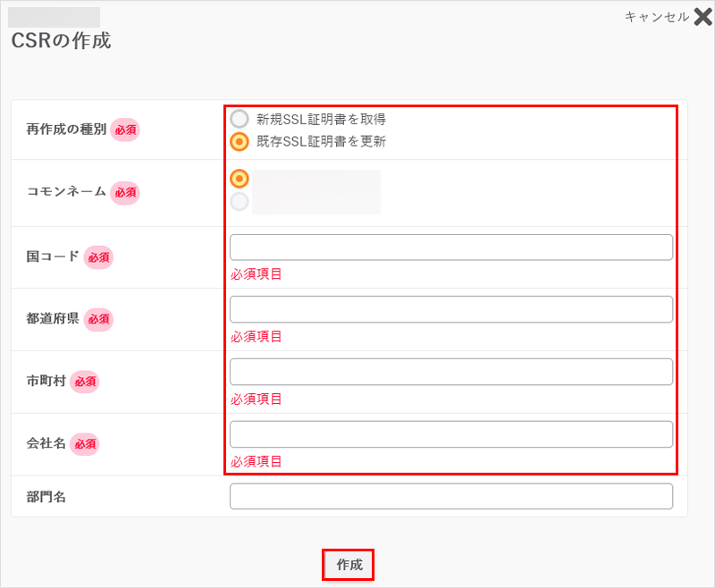Click into the 都道府県 text field
This screenshot has width=715, height=588.
[451, 309]
